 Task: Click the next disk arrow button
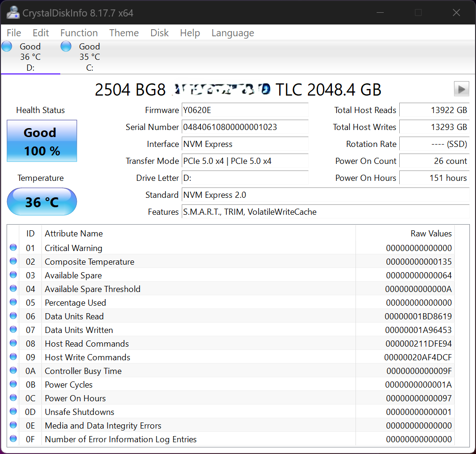click(461, 89)
